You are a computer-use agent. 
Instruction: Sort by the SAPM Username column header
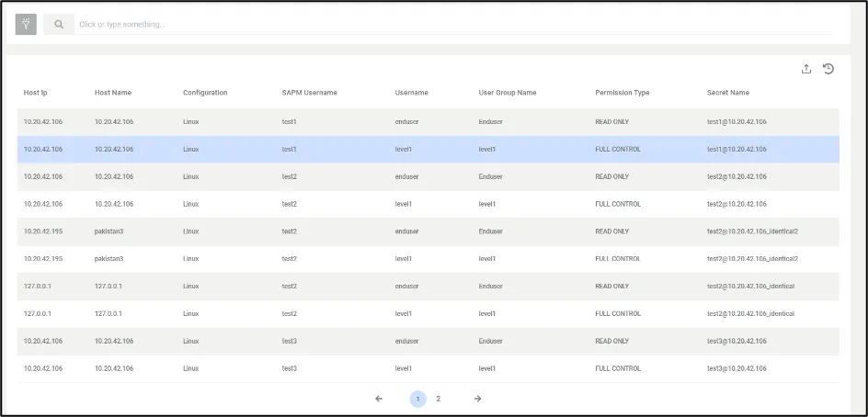click(x=309, y=93)
